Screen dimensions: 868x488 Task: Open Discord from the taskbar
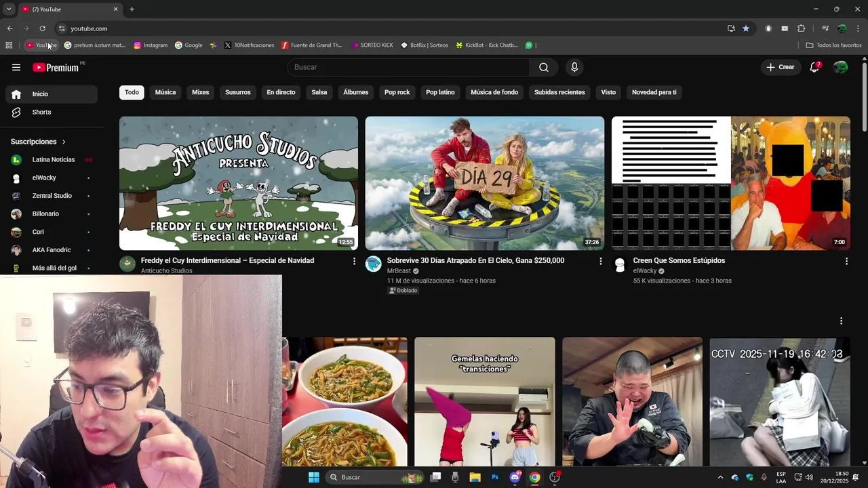515,477
